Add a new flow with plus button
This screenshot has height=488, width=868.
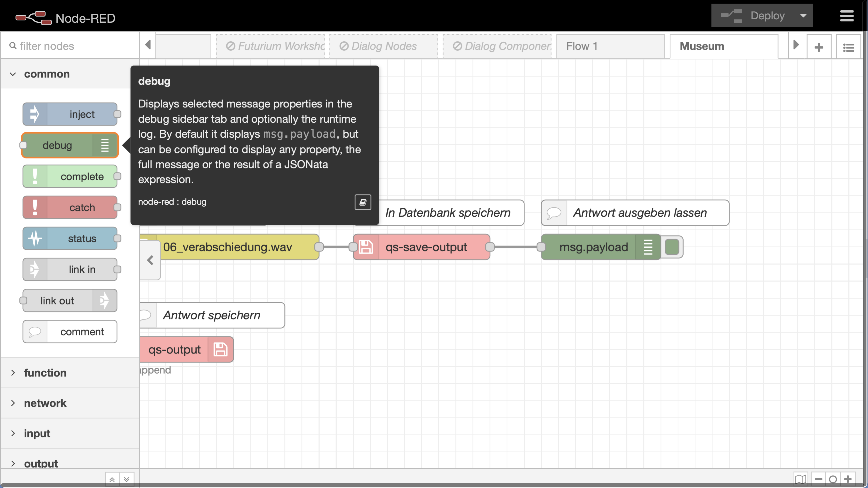click(819, 47)
